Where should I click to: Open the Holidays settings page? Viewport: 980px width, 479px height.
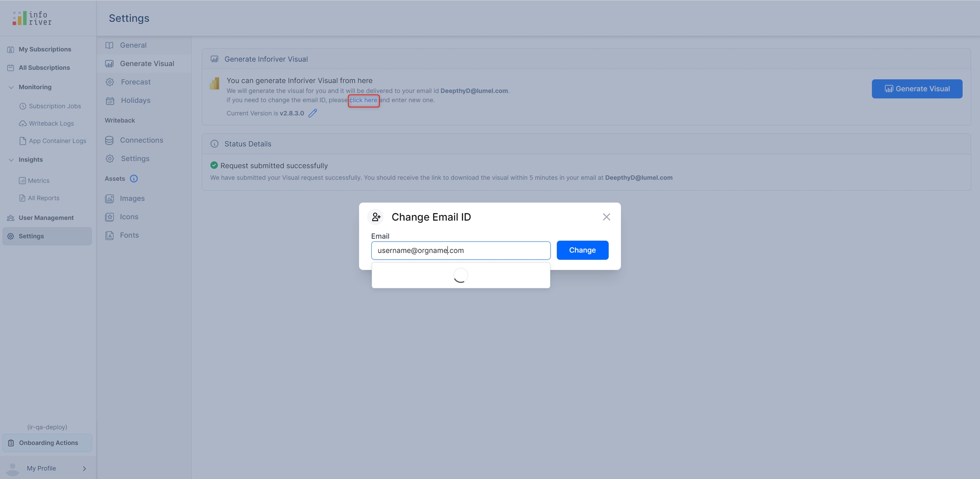click(x=135, y=100)
